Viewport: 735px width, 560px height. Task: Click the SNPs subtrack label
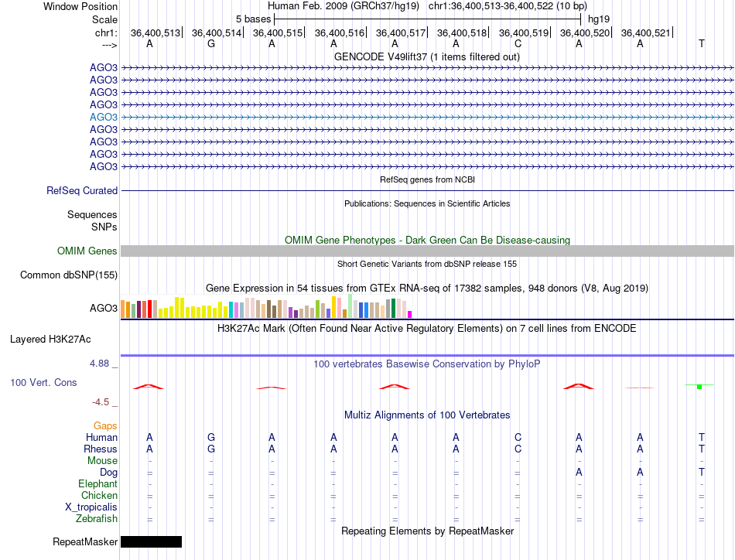click(104, 227)
